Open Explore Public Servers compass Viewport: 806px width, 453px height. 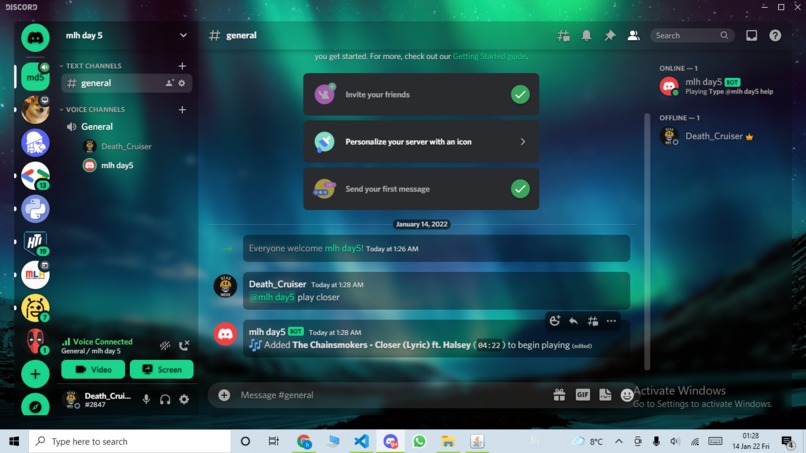(35, 406)
